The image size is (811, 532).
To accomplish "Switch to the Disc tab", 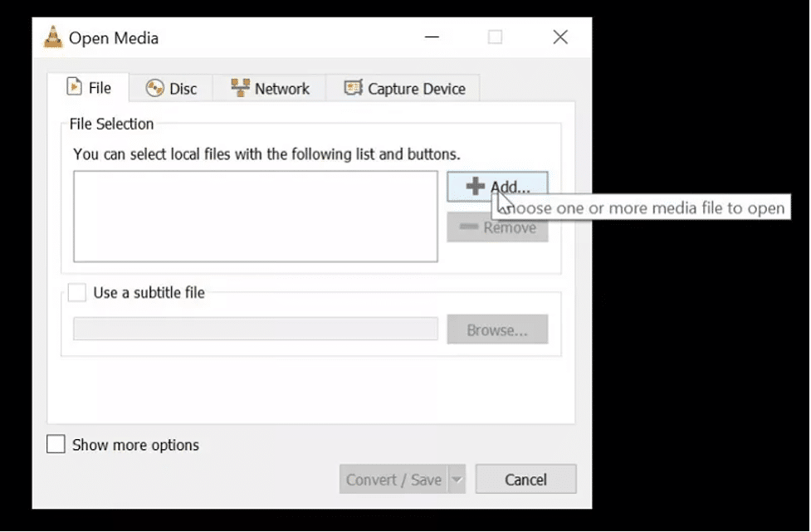I will point(172,87).
